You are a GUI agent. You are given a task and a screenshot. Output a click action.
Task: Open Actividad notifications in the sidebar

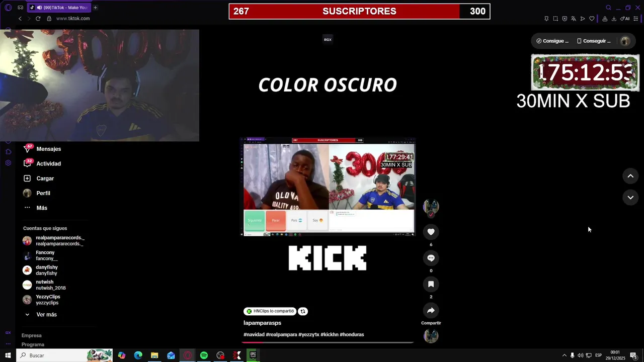pos(48,163)
